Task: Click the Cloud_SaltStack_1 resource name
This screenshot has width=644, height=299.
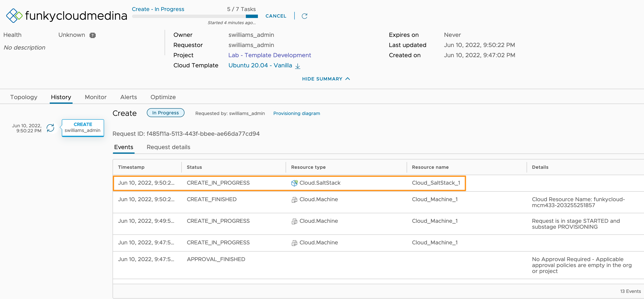Action: click(x=436, y=183)
